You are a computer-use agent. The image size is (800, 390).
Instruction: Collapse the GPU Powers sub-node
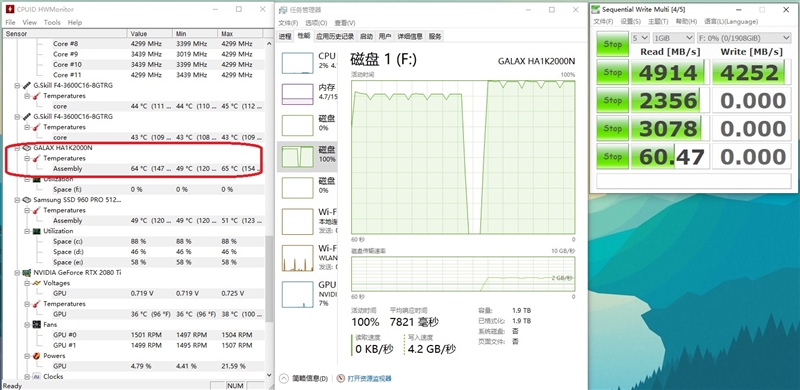coord(27,356)
